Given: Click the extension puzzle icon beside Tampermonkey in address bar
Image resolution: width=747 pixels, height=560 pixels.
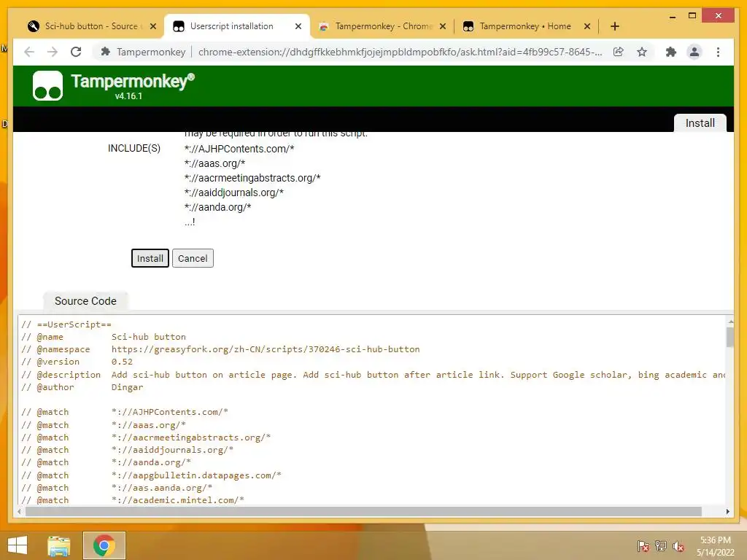Looking at the screenshot, I should [x=105, y=52].
